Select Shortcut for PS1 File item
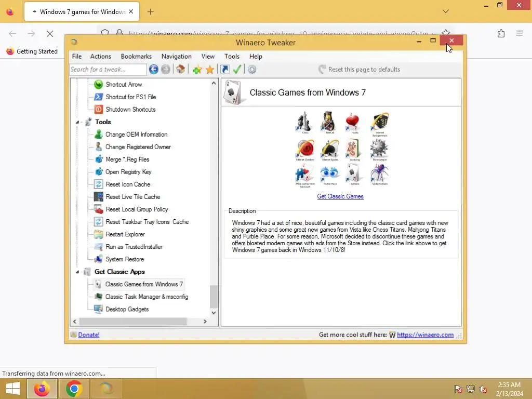This screenshot has width=532, height=399. tap(131, 97)
